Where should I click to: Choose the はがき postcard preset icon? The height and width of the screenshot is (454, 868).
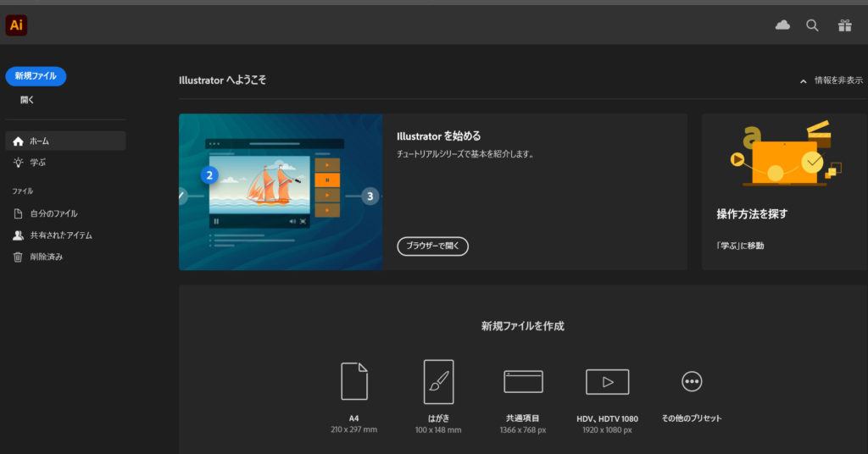(438, 381)
